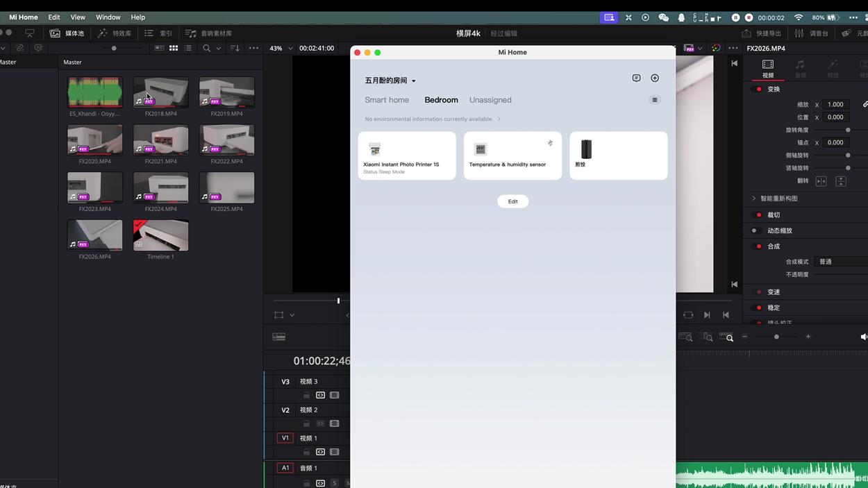The image size is (868, 488).
Task: Switch media pool to list view
Action: [188, 48]
